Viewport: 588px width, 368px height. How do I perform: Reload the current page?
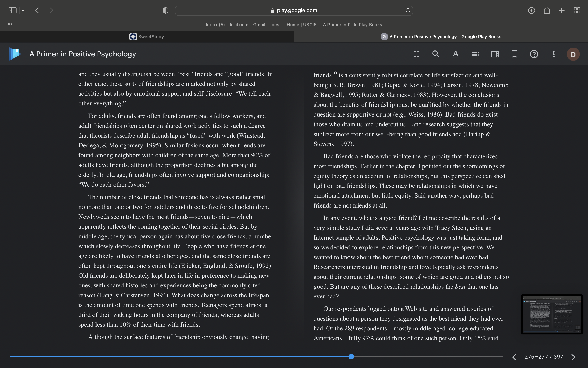click(408, 10)
